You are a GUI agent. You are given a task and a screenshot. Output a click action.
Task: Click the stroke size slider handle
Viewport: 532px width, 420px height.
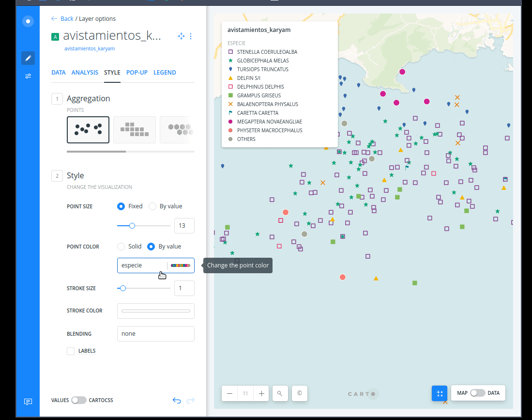(123, 288)
